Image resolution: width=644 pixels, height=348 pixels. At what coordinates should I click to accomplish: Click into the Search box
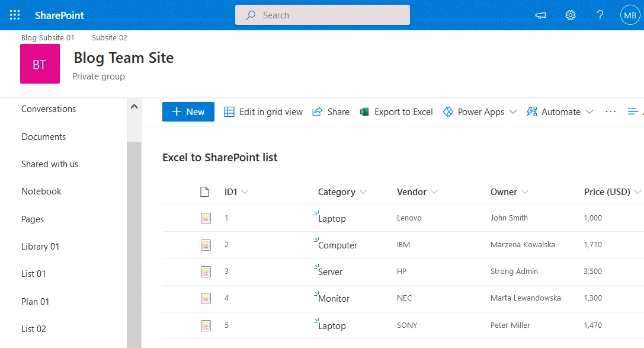click(x=322, y=15)
